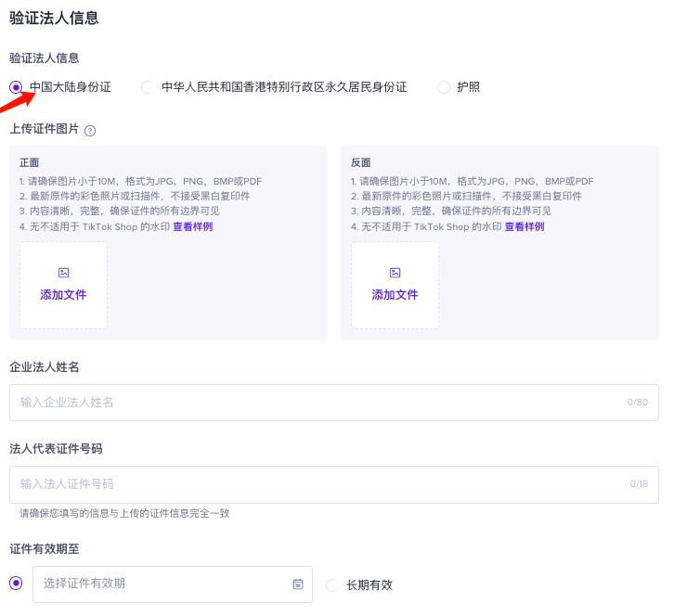The width and height of the screenshot is (674, 616).
Task: Click image icon in 正面 upload box
Action: (64, 273)
